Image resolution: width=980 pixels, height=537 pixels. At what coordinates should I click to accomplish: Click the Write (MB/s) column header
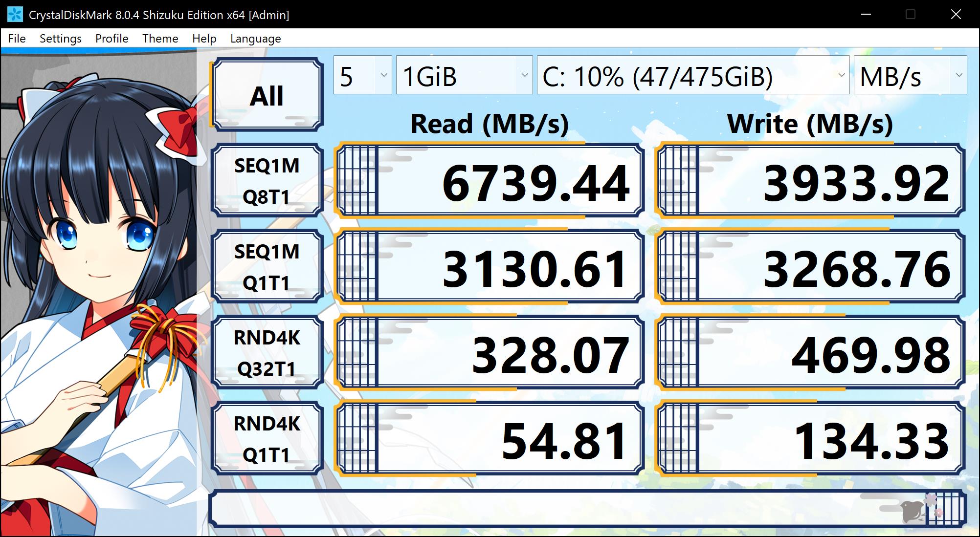pyautogui.click(x=810, y=124)
